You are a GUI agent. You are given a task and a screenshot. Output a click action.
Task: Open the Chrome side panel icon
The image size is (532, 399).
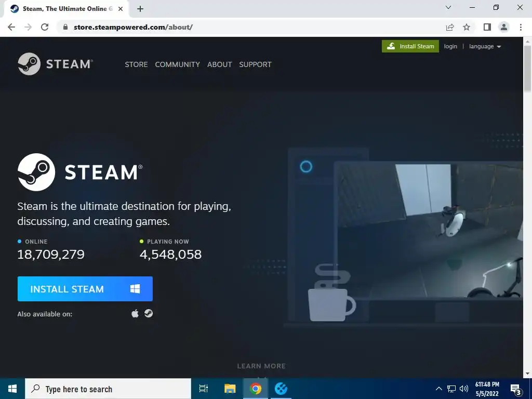click(x=487, y=27)
